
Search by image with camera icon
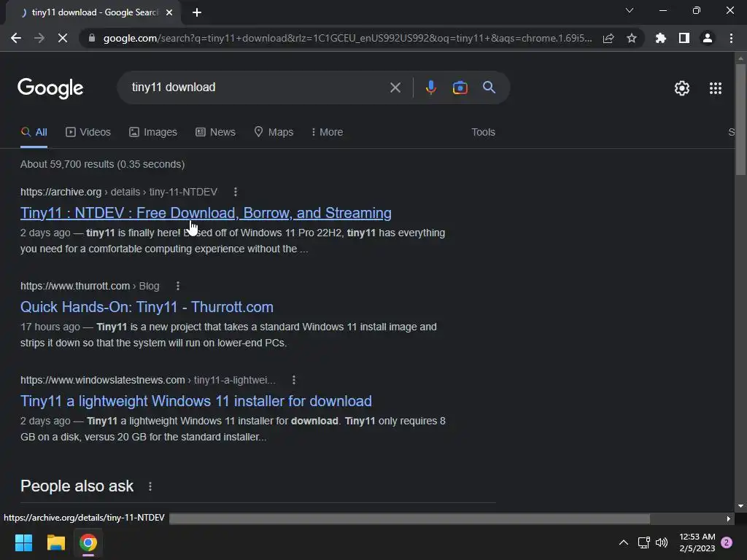(x=460, y=87)
